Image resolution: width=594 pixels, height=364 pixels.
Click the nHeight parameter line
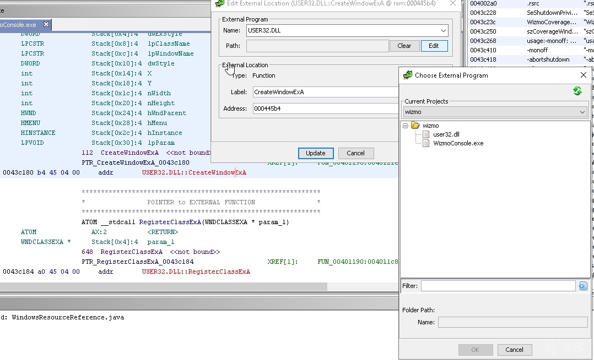(98, 103)
